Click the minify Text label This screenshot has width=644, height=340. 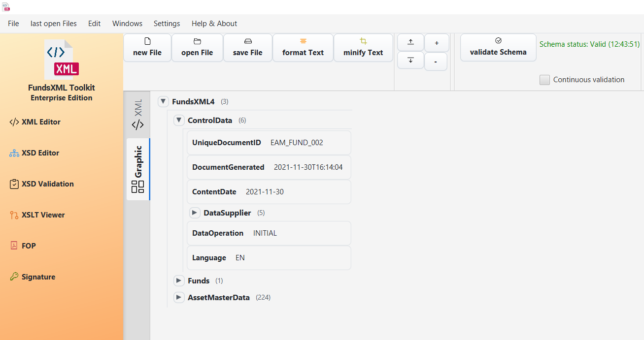point(363,53)
